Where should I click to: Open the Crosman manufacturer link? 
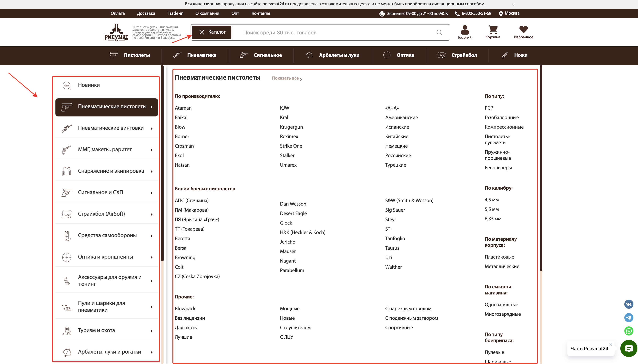[184, 146]
